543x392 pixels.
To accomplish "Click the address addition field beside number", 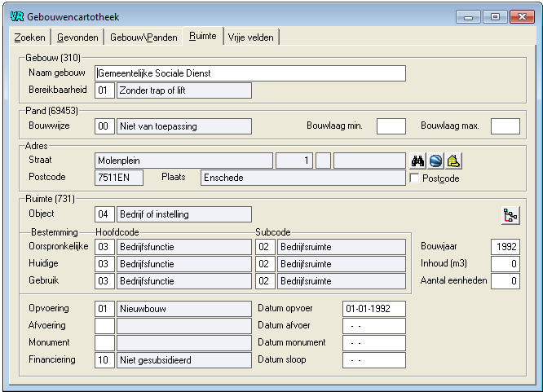I will [369, 161].
